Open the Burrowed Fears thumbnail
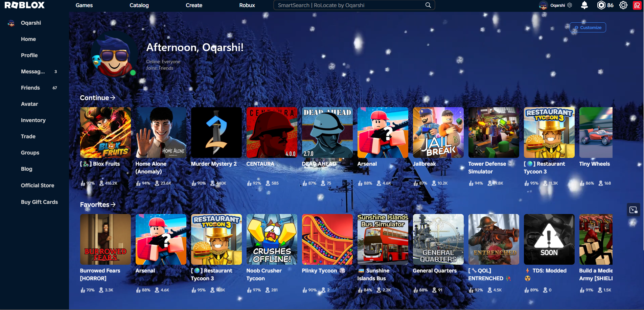644x310 pixels. [x=106, y=239]
